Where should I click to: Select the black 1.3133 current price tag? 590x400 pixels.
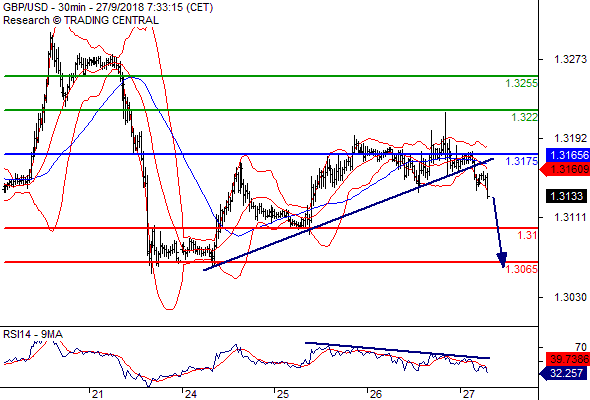(x=566, y=196)
